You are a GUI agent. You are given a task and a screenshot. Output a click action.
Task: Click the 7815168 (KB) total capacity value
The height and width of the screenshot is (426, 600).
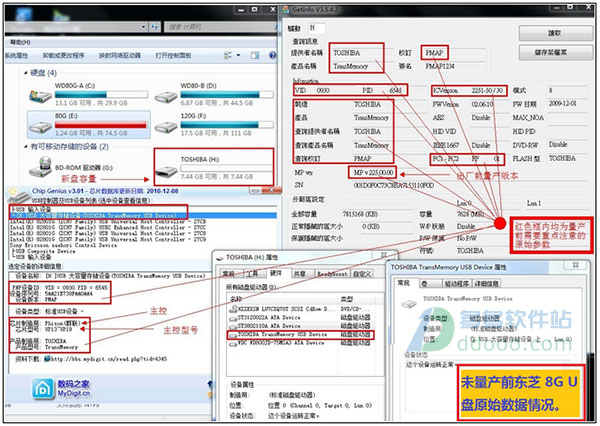[x=360, y=214]
